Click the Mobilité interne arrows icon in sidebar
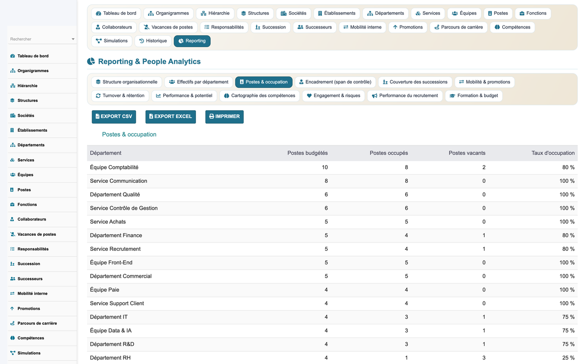This screenshot has height=364, width=588. coord(12,293)
